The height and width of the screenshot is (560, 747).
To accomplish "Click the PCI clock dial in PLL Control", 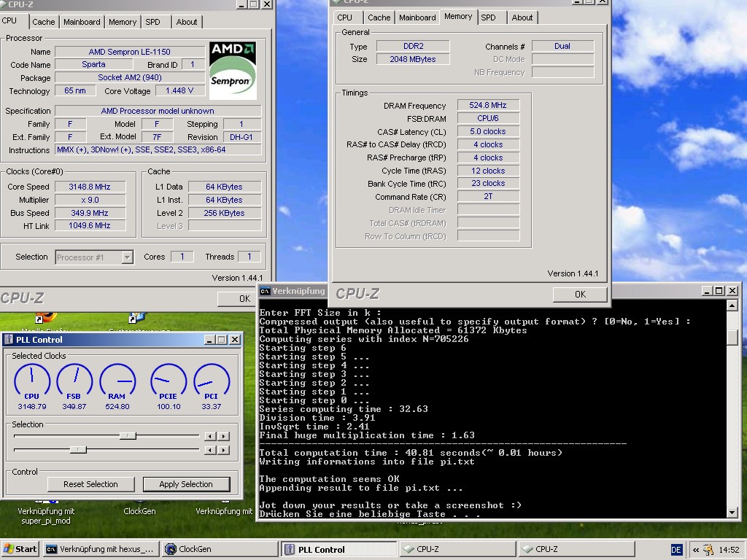I will point(212,381).
